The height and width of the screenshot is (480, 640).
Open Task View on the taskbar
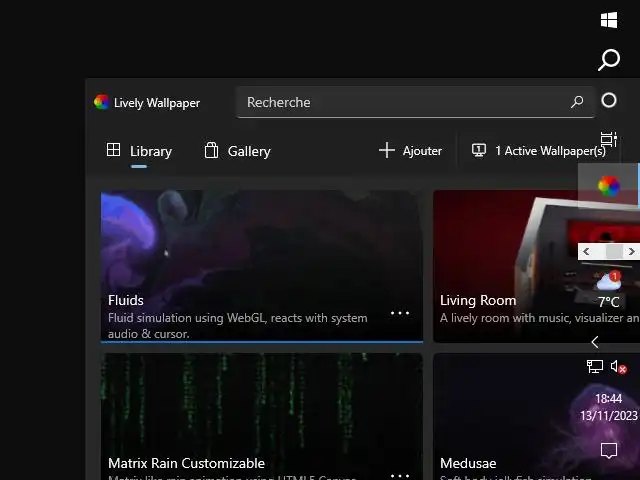(609, 140)
